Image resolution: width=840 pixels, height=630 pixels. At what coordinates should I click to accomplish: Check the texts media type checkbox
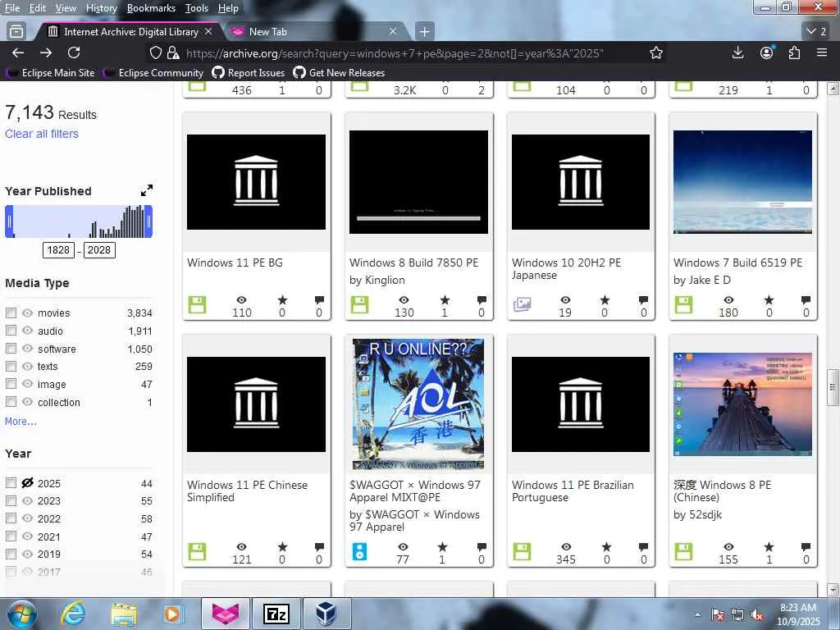point(11,367)
